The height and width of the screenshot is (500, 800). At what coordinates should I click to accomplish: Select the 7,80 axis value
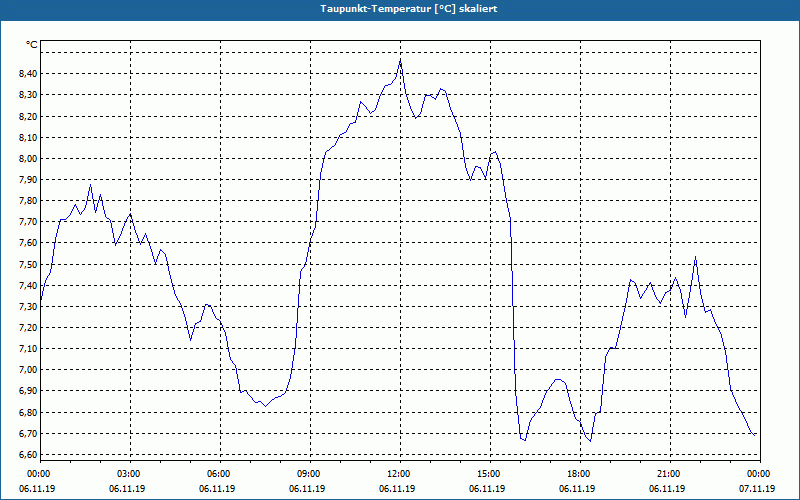(x=28, y=201)
